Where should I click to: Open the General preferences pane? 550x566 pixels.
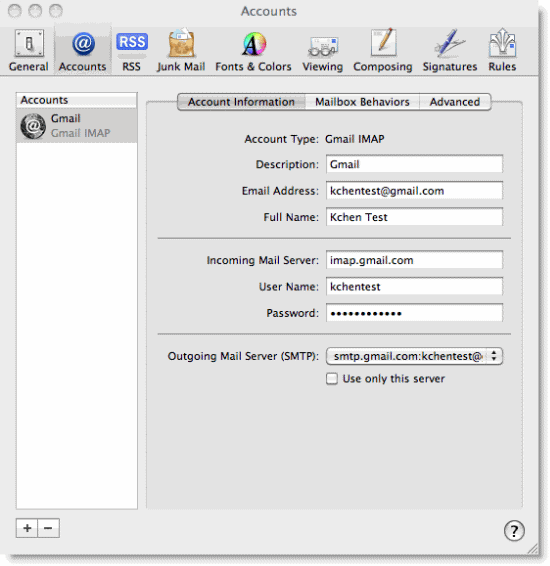pos(29,51)
